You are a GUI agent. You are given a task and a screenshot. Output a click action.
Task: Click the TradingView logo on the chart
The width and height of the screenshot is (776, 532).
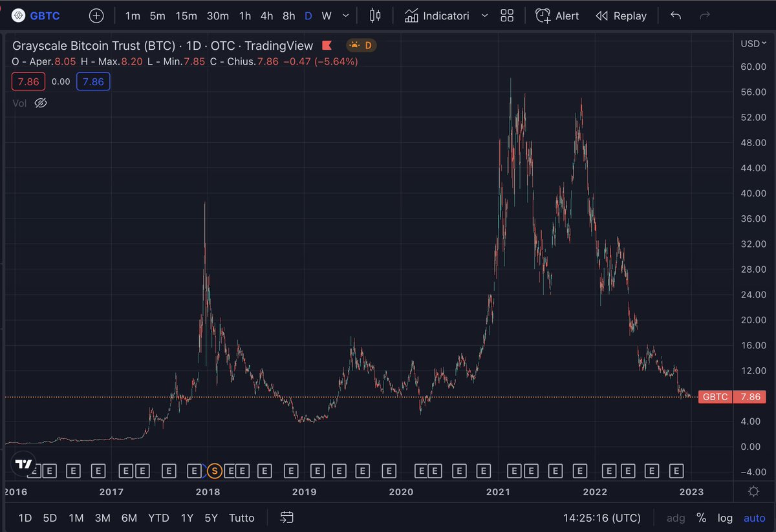[24, 464]
